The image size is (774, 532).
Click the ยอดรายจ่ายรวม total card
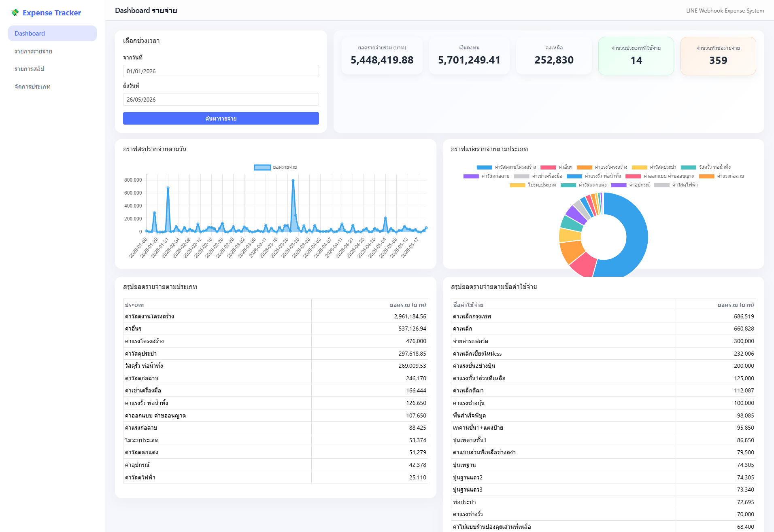click(x=382, y=56)
